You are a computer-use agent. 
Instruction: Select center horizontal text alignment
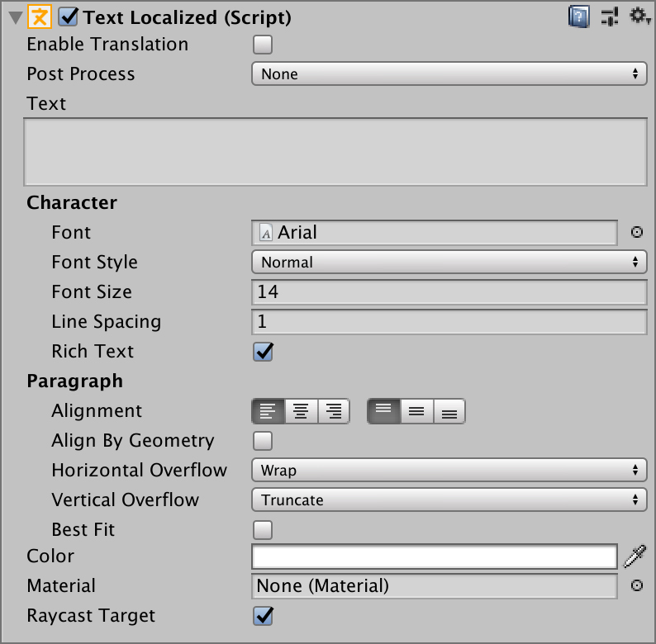point(301,411)
